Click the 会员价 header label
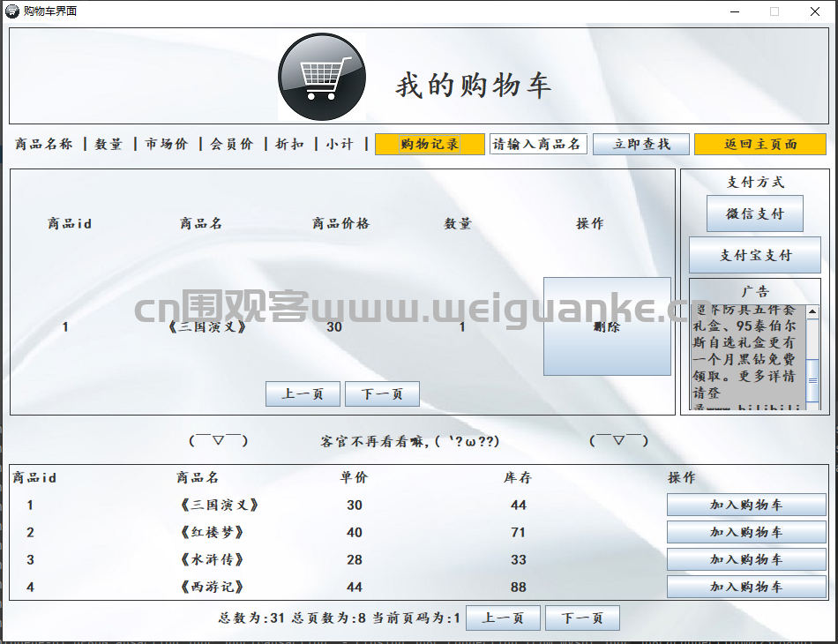838x644 pixels. (x=231, y=144)
